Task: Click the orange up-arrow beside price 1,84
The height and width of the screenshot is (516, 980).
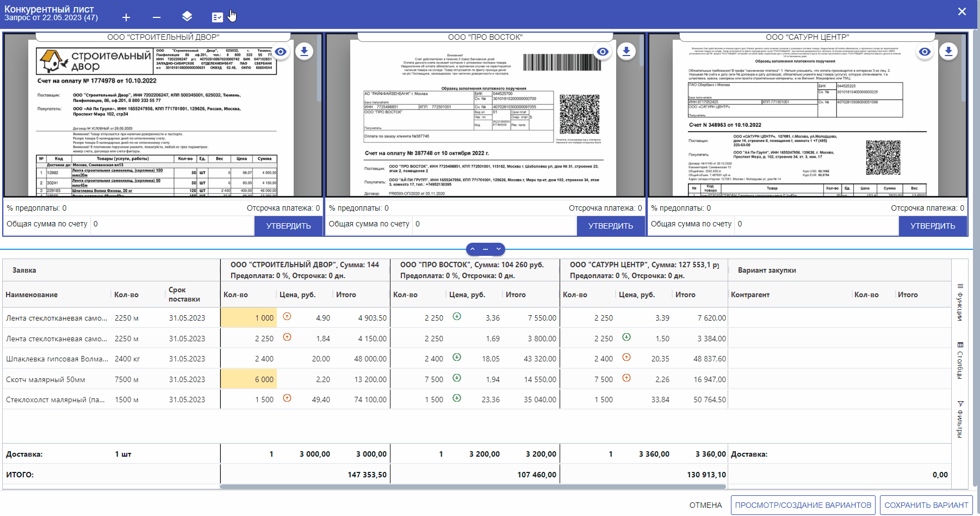Action: point(287,337)
